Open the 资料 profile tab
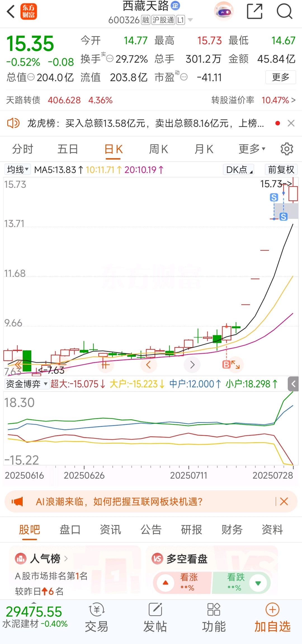The width and height of the screenshot is (302, 644). [x=272, y=530]
